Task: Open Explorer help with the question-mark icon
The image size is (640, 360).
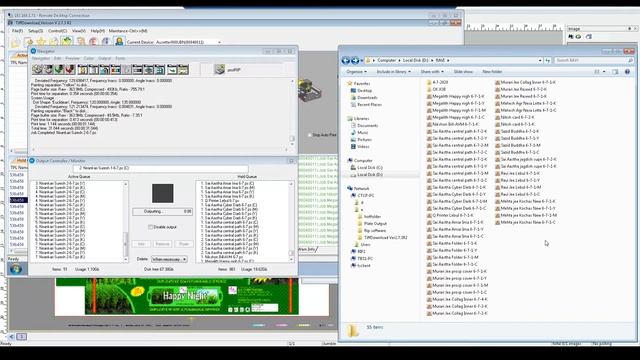Action: [627, 72]
